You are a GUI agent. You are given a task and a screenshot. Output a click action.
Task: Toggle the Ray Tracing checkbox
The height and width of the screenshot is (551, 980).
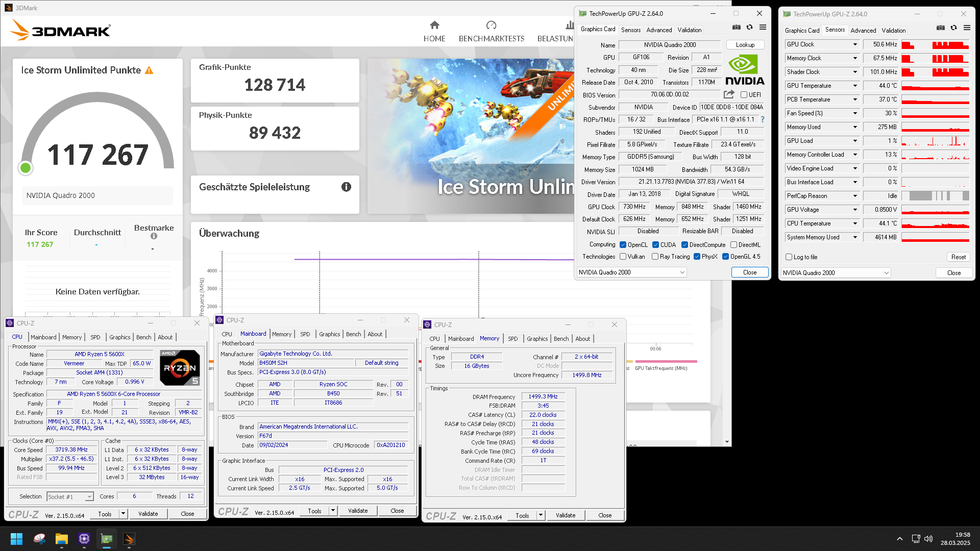(x=655, y=257)
